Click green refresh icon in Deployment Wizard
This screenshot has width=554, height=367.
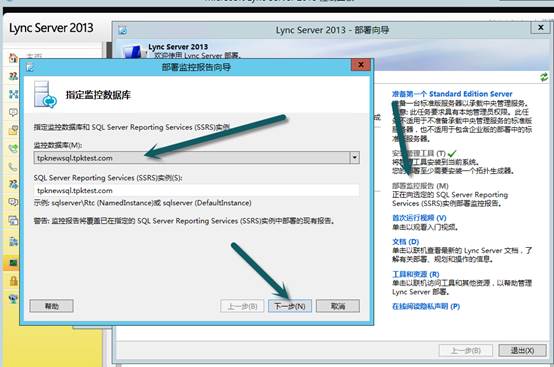pyautogui.click(x=544, y=77)
